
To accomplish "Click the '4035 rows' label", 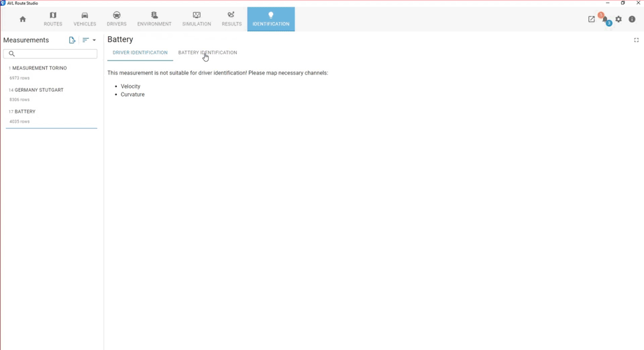I will 19,121.
